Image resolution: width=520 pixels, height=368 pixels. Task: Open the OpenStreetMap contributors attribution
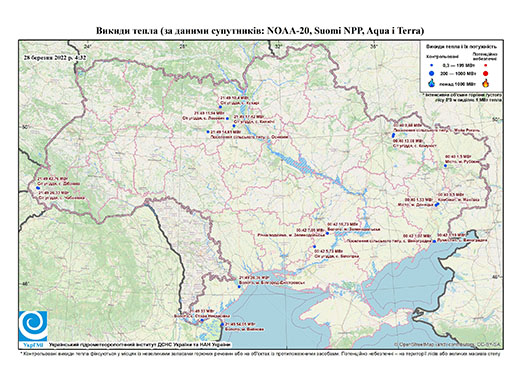click(447, 344)
